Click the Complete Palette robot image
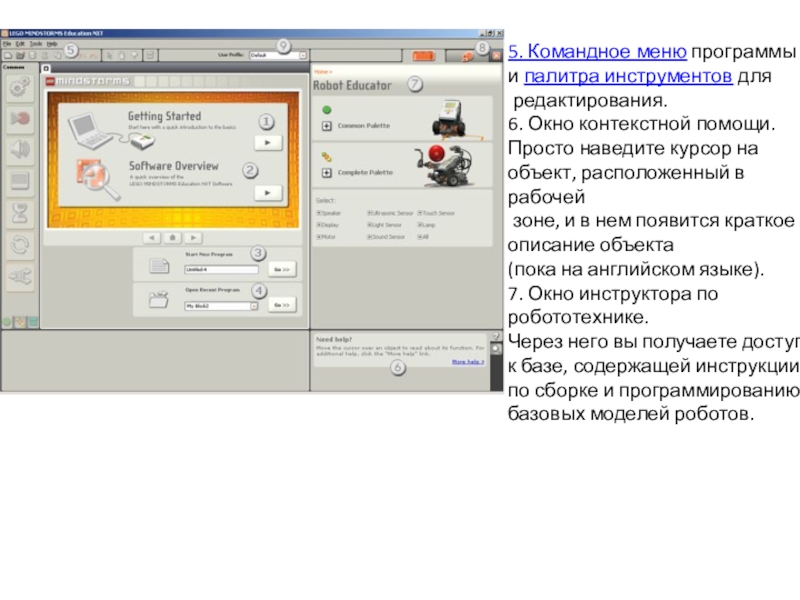Image resolution: width=800 pixels, height=600 pixels. [x=445, y=166]
